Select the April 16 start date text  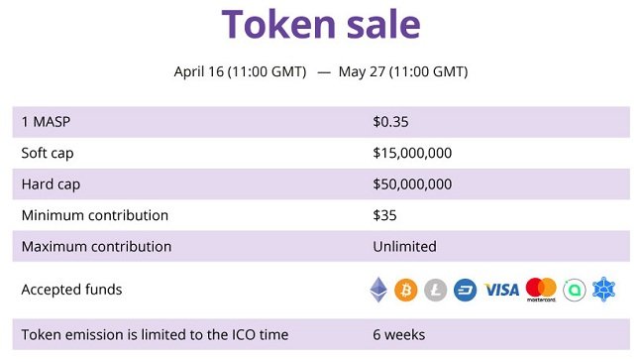click(240, 71)
